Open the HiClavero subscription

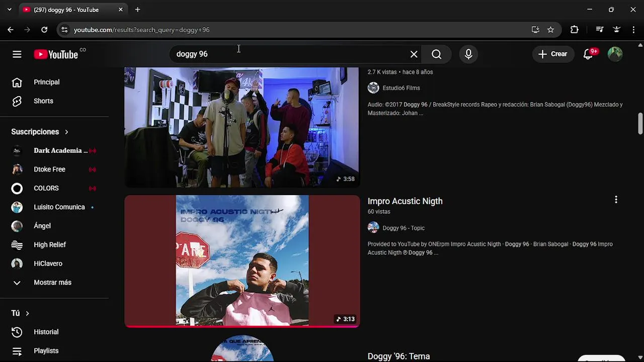point(54,263)
